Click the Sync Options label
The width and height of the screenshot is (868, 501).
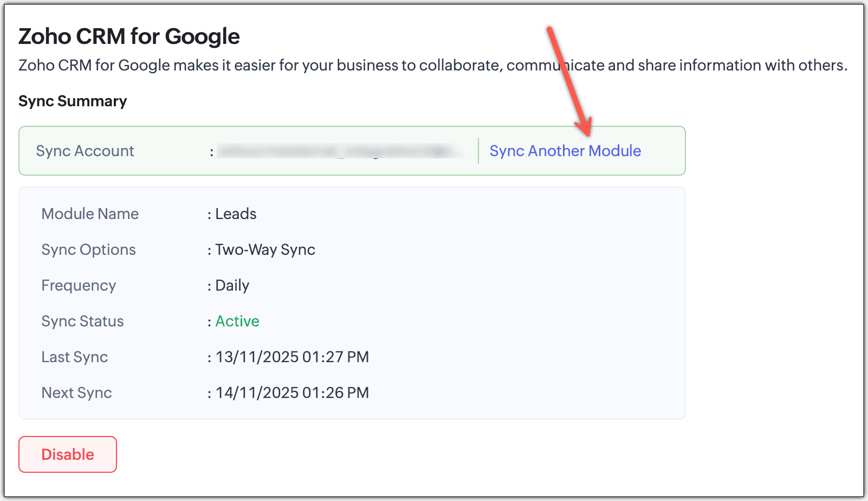[88, 249]
